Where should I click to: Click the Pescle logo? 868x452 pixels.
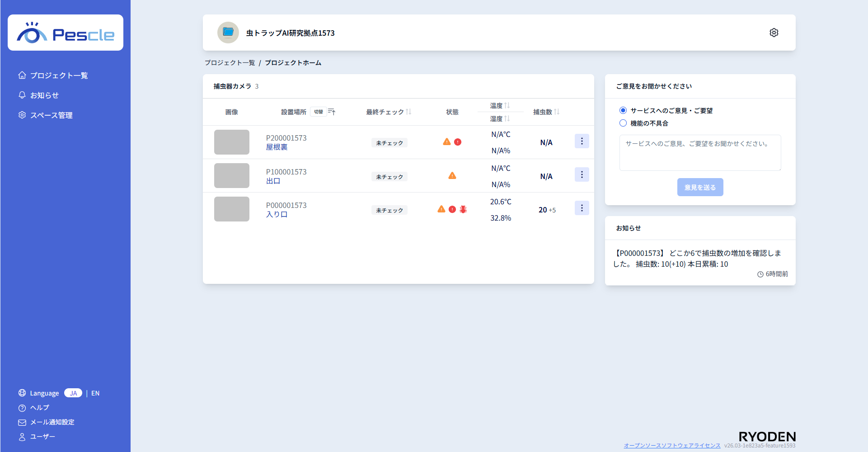[66, 33]
